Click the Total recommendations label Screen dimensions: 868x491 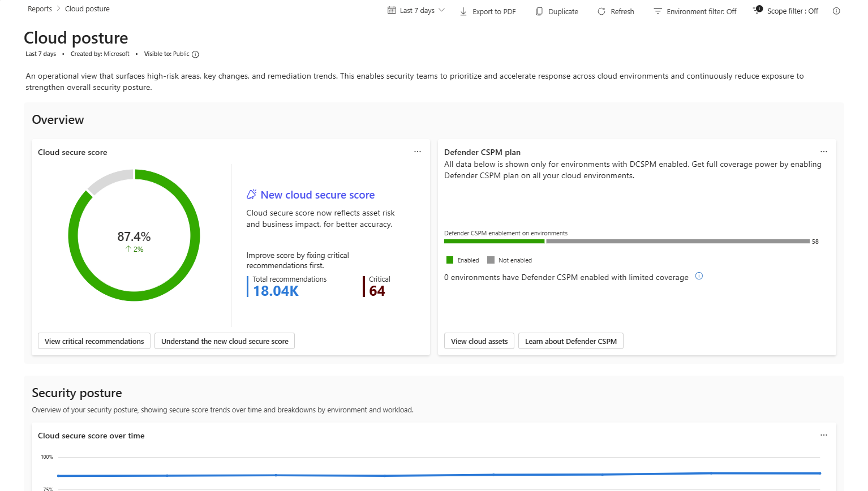(x=289, y=279)
